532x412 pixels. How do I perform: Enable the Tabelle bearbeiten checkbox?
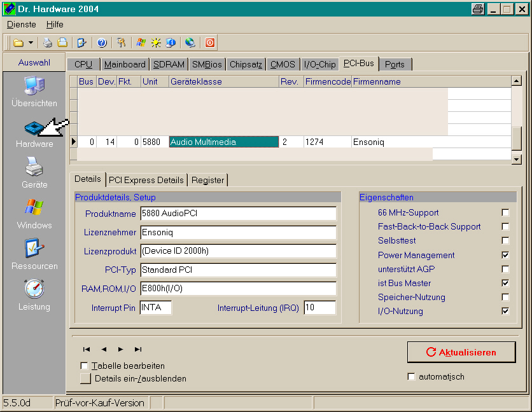pos(84,366)
